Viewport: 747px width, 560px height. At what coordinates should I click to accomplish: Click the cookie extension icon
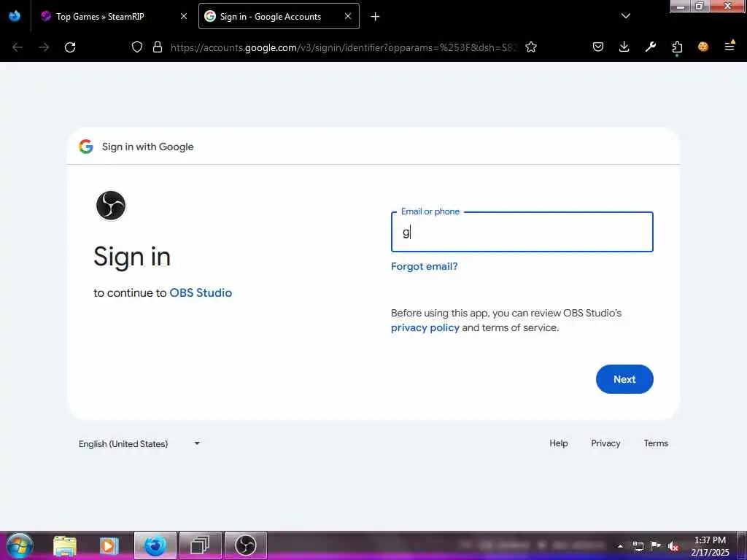(x=703, y=47)
